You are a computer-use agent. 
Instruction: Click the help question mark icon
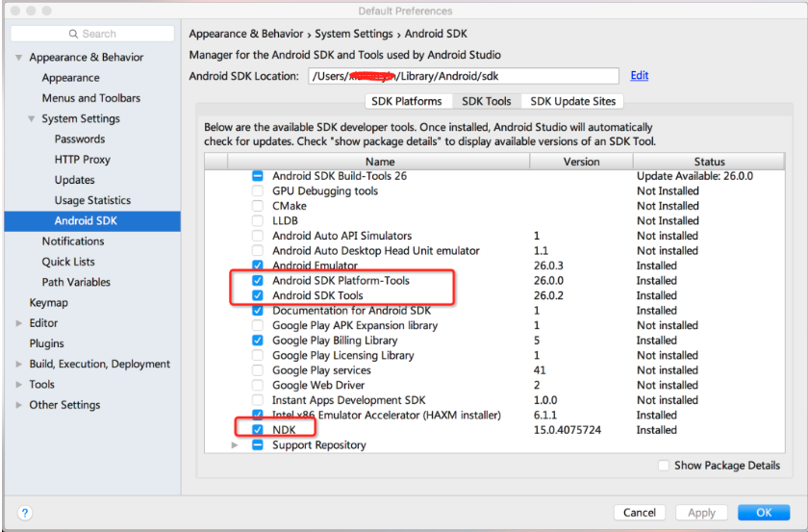click(x=25, y=513)
